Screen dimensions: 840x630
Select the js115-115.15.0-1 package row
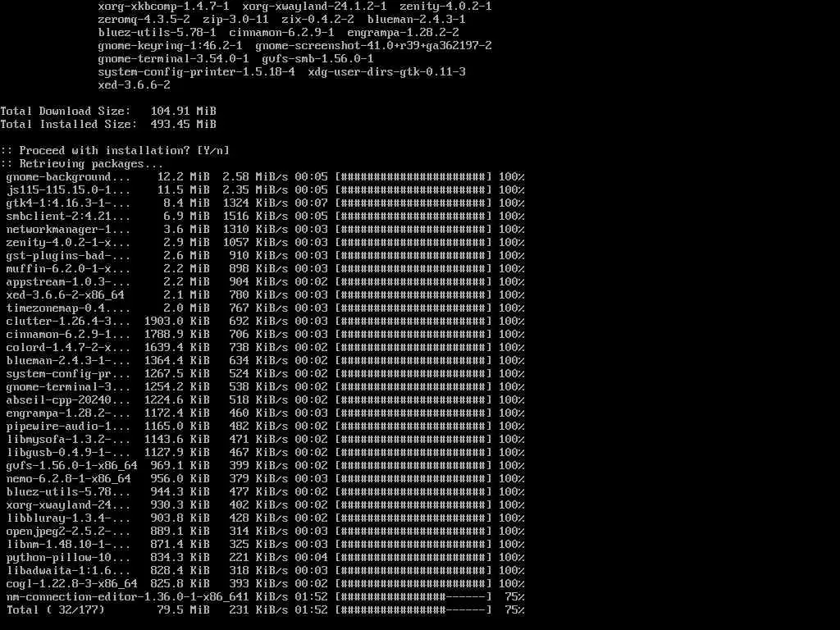(265, 189)
